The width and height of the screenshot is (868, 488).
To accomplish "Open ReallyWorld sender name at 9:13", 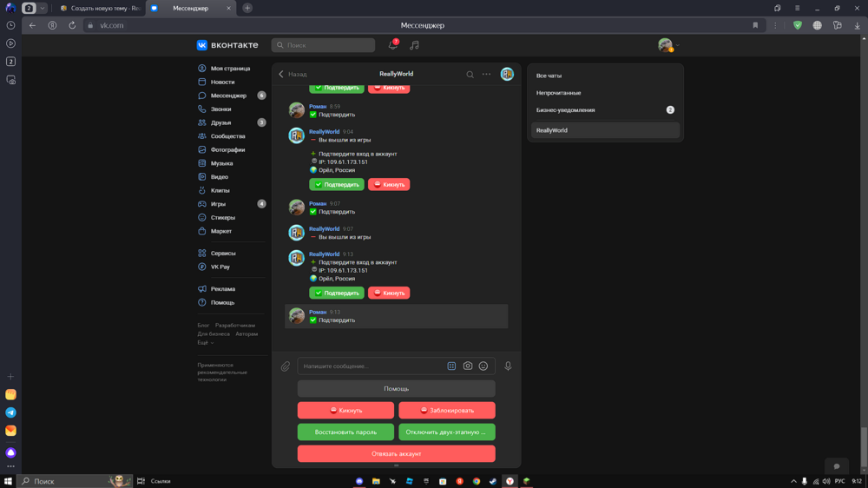I will [x=325, y=254].
